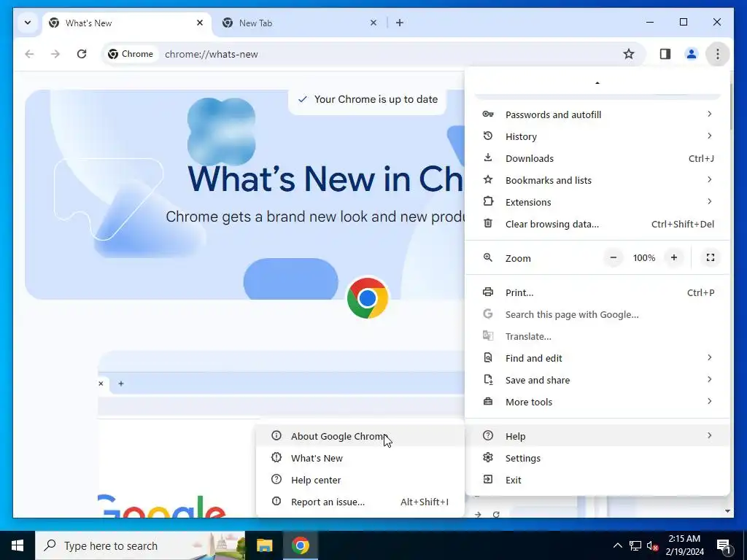The image size is (747, 560).
Task: Enter fullscreen with the zoom fullscreen icon
Action: pyautogui.click(x=710, y=257)
